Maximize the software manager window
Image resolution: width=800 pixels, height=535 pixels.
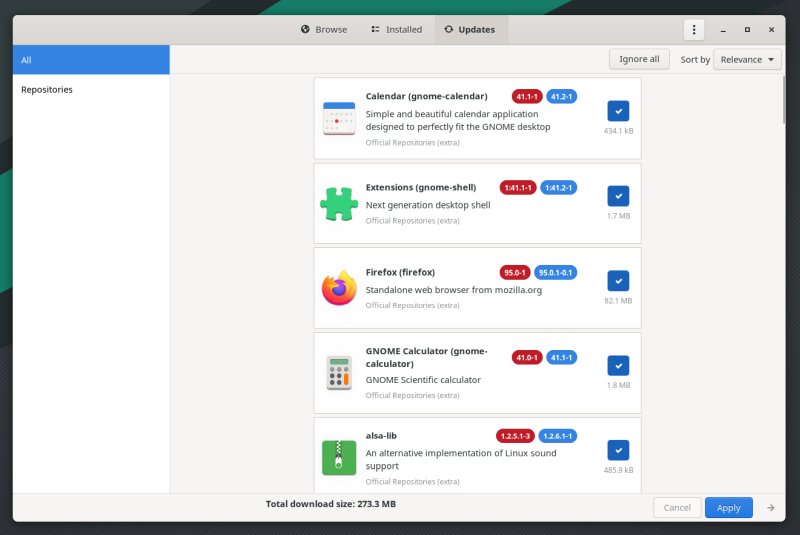coord(747,30)
